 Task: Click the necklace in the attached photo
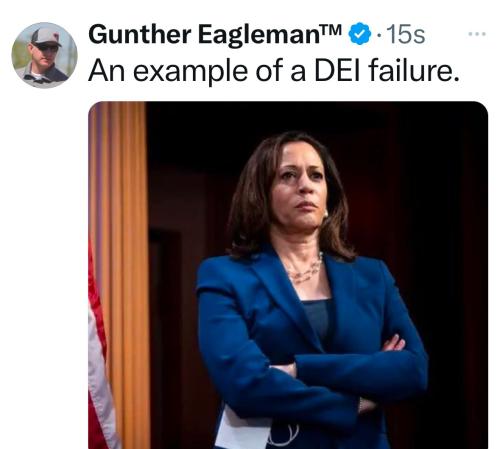(306, 269)
